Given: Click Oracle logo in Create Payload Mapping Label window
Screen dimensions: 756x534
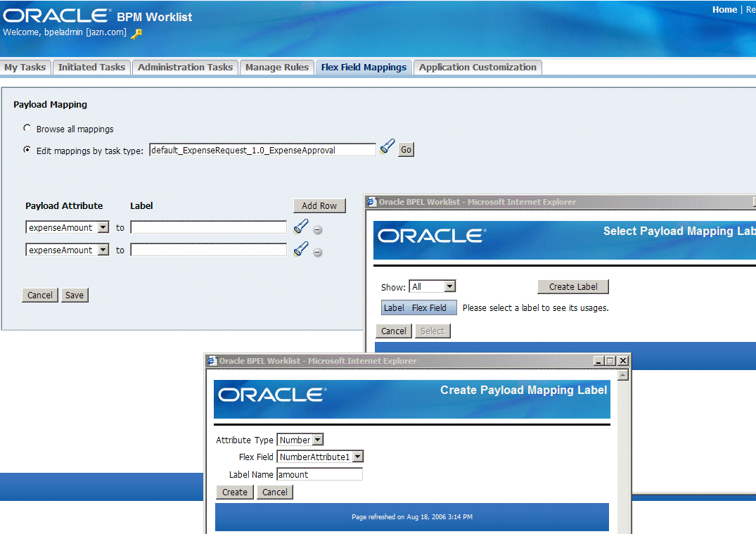Looking at the screenshot, I should [x=272, y=395].
